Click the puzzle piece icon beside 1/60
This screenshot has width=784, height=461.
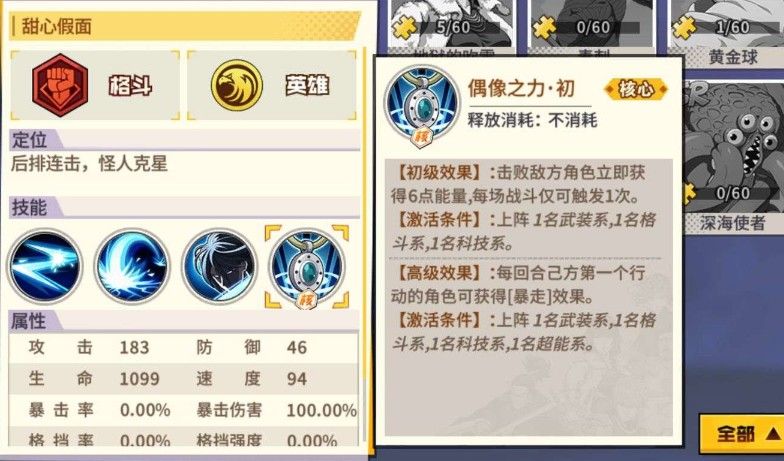684,28
